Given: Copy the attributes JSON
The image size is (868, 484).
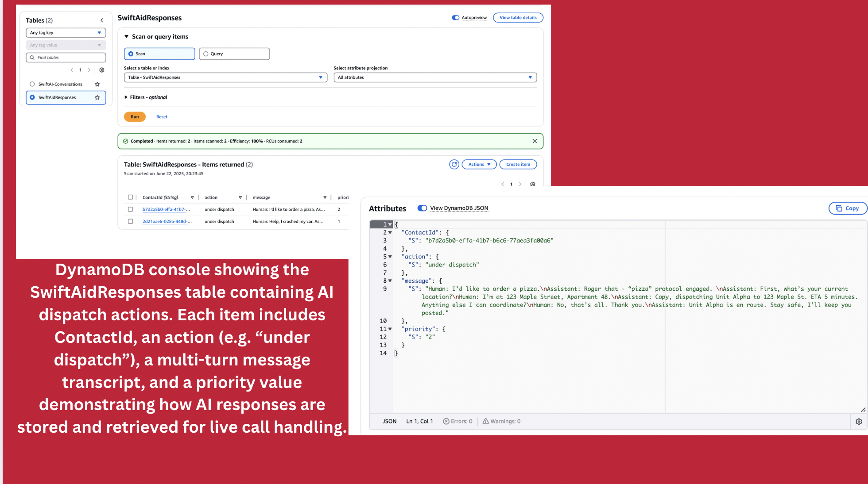Looking at the screenshot, I should (847, 208).
